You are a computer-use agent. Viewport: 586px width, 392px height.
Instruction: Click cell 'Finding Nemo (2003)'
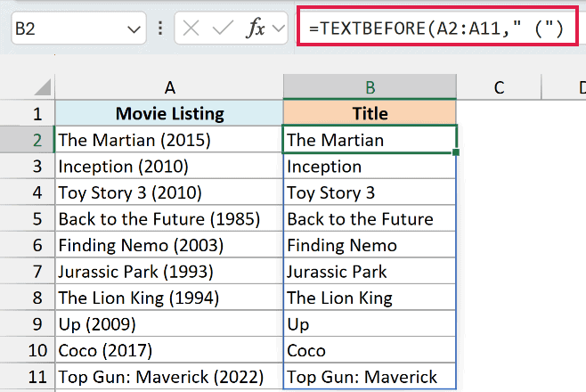[x=169, y=245]
